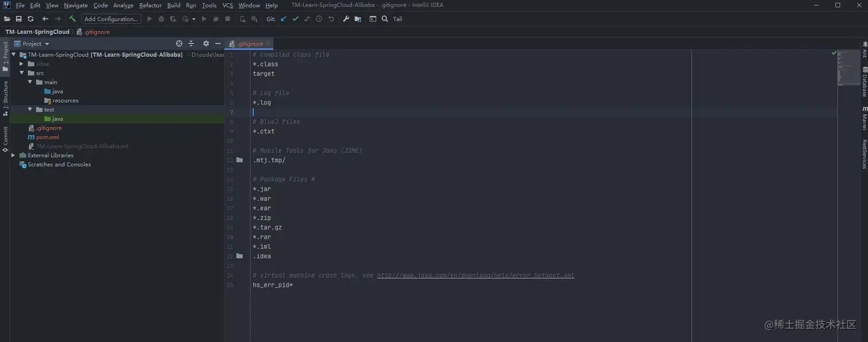Click the editor minimap thumbnail
The width and height of the screenshot is (868, 342).
(848, 68)
